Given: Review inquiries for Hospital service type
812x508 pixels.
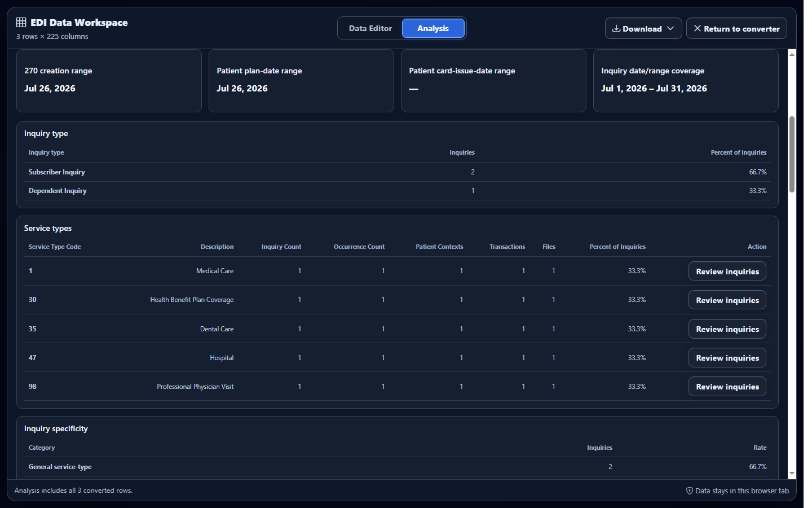Looking at the screenshot, I should pos(727,358).
